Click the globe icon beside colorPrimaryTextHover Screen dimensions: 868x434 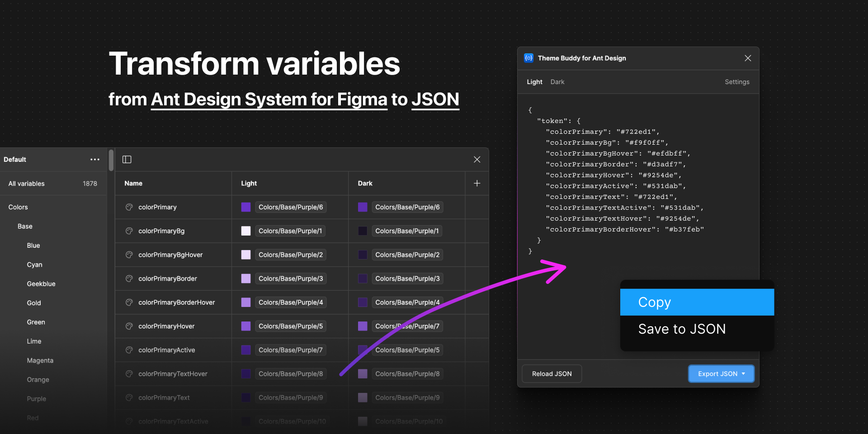coord(128,373)
